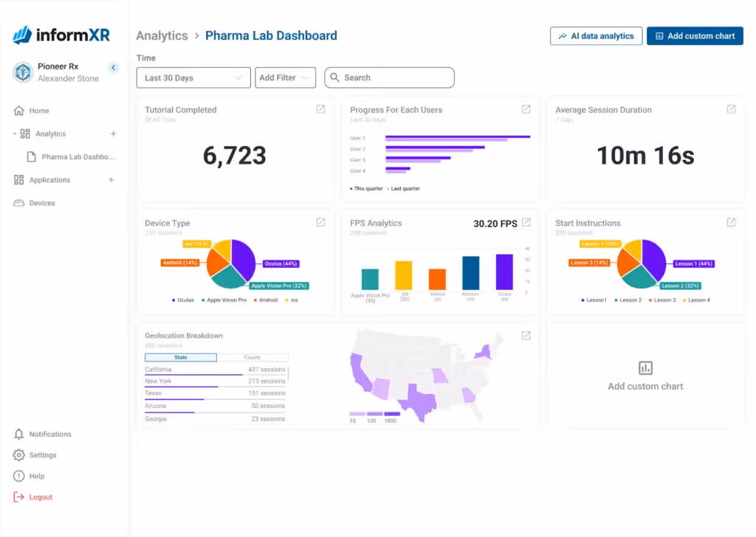The width and height of the screenshot is (756, 537).
Task: Edit the Start Instructions chart card
Action: click(732, 223)
